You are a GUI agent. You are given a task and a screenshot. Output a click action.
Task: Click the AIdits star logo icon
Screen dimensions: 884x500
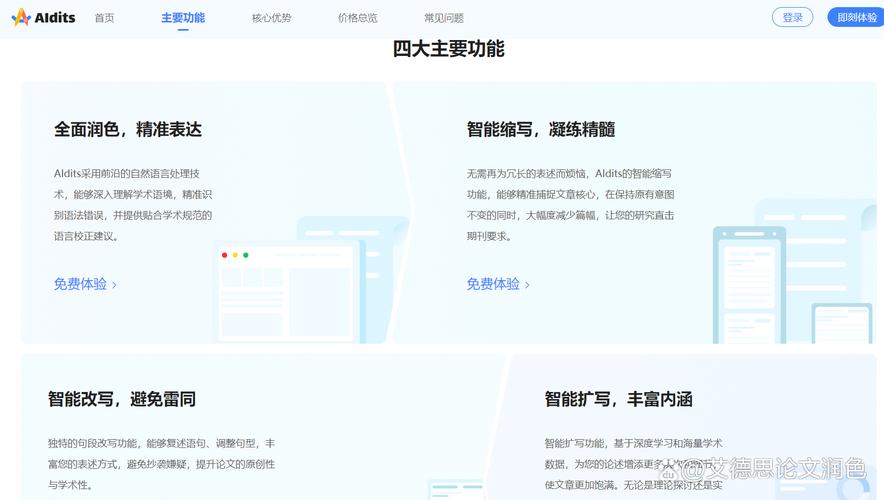point(21,17)
